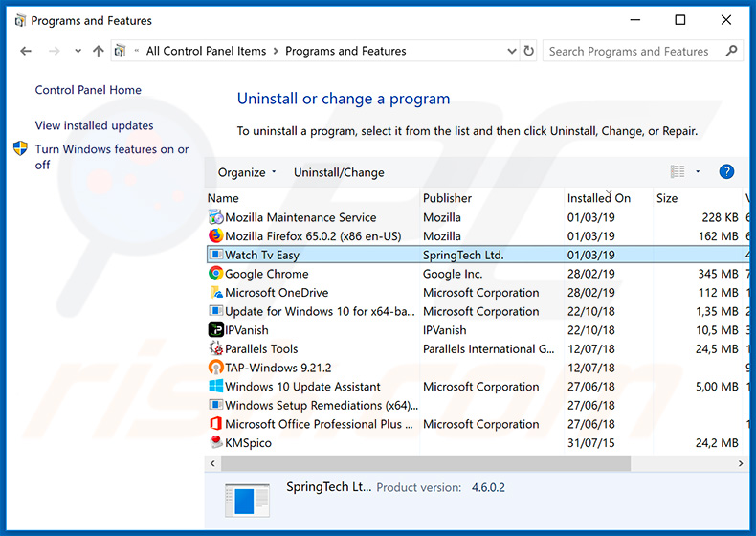Click the SpringTech Ltd. publisher cell
756x536 pixels.
(463, 255)
